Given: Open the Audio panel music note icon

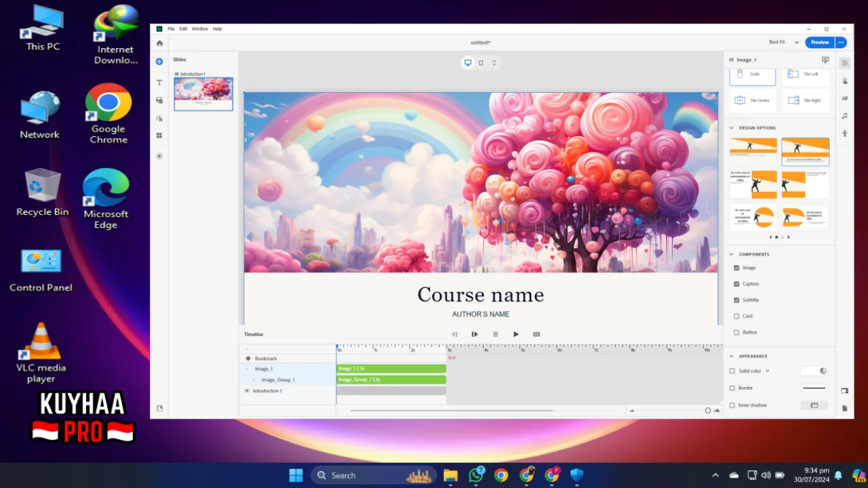Looking at the screenshot, I should pyautogui.click(x=844, y=116).
